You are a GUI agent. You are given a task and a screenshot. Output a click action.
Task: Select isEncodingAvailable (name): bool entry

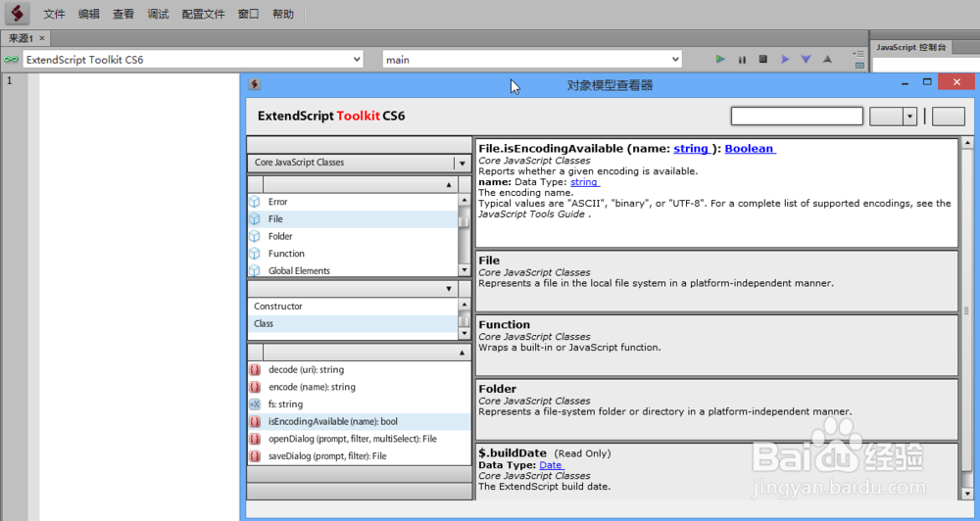click(360, 422)
